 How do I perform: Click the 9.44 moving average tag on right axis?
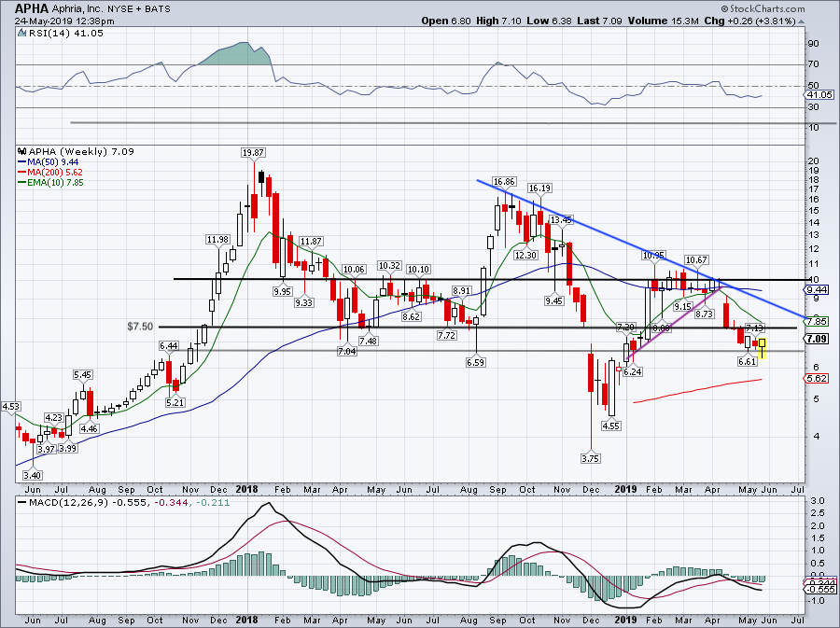pos(818,289)
